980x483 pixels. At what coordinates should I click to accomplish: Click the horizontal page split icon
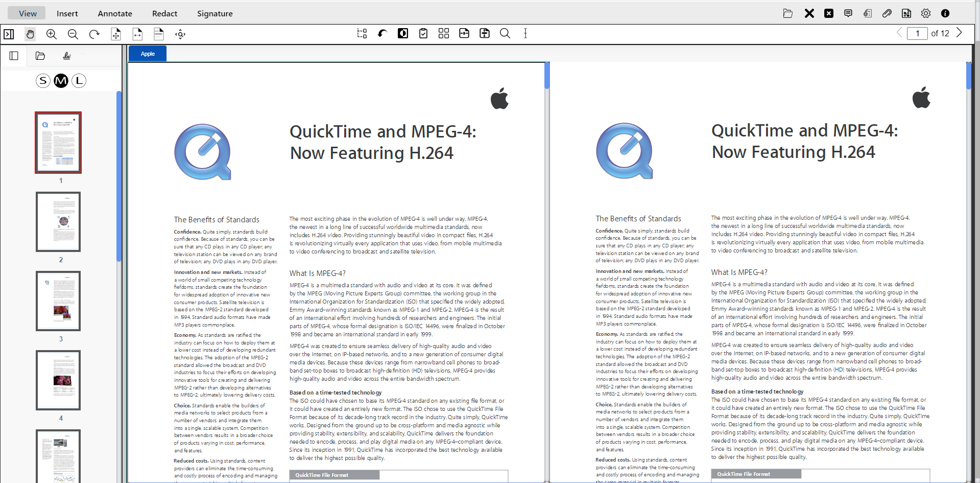464,34
